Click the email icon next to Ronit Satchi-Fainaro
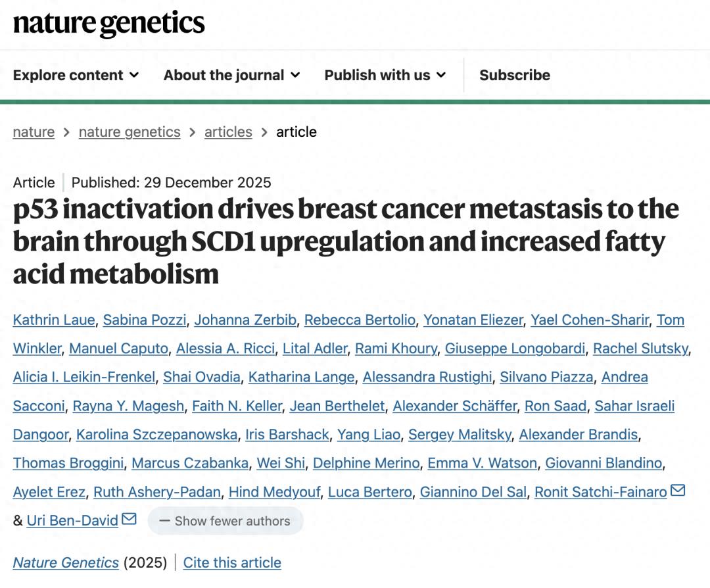This screenshot has height=588, width=710. (677, 491)
